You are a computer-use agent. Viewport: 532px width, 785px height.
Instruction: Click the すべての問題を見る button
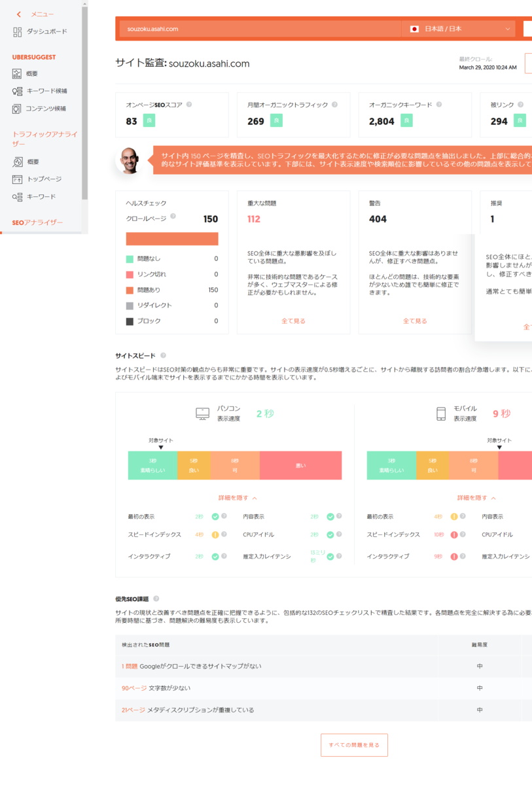point(354,745)
